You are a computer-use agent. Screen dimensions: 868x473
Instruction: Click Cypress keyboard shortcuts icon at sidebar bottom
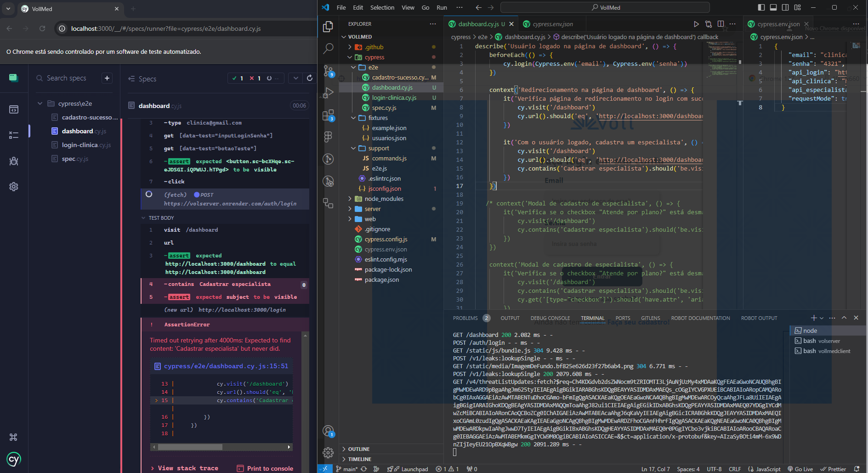coord(13,437)
